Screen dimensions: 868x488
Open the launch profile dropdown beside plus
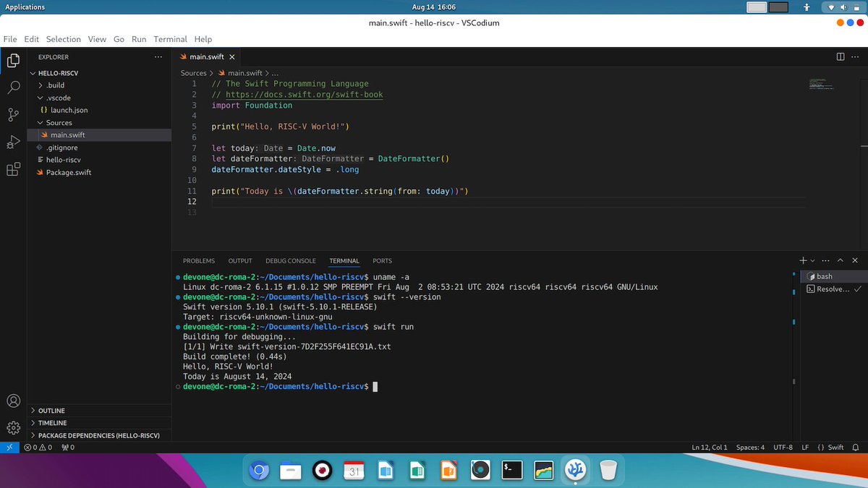812,260
